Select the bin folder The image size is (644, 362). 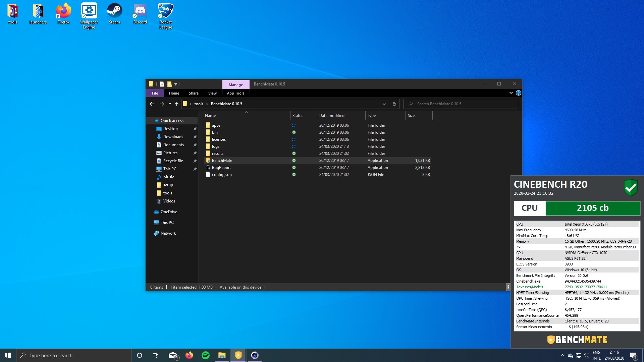318,132
